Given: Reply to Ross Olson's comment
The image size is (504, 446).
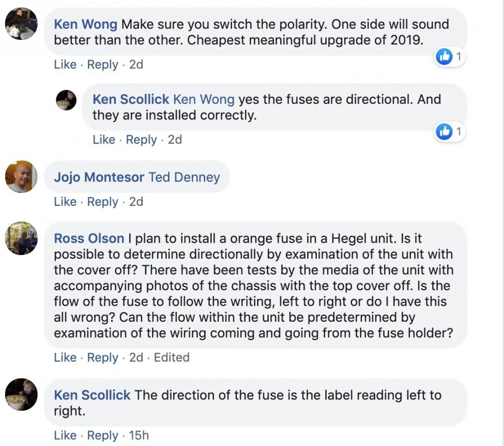Looking at the screenshot, I should tap(103, 358).
